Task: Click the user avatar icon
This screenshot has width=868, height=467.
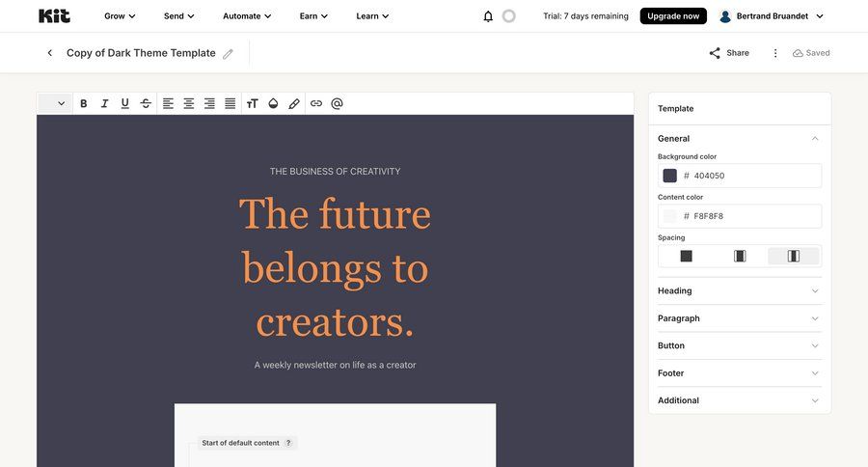Action: [x=724, y=16]
